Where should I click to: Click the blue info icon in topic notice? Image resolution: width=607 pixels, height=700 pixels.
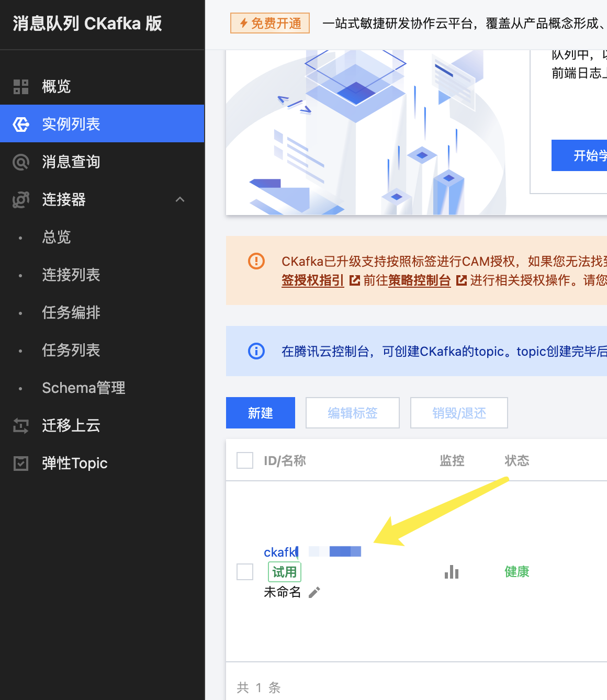pyautogui.click(x=256, y=351)
